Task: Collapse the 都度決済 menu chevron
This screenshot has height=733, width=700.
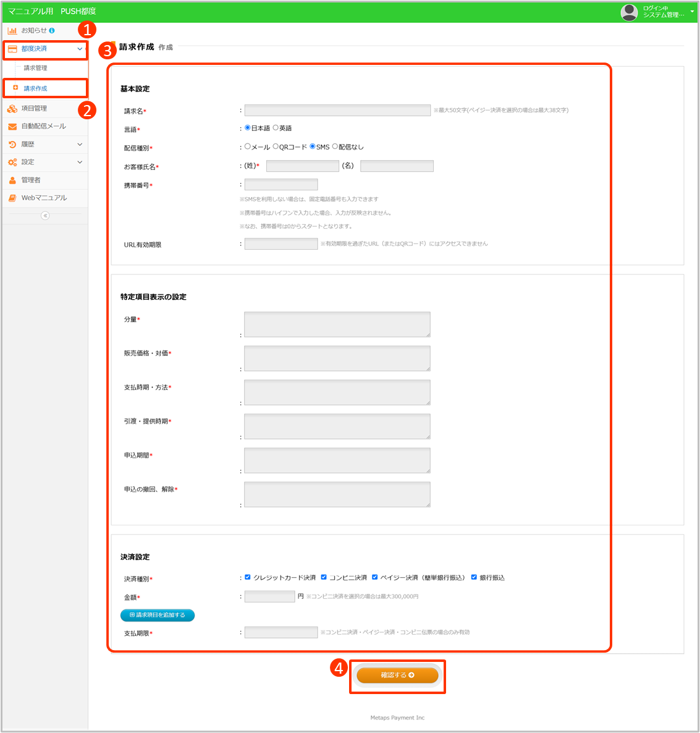Action: tap(80, 49)
